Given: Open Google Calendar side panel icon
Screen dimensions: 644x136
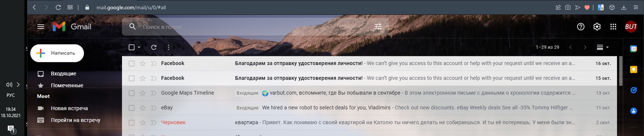Looking at the screenshot, I should point(633,48).
